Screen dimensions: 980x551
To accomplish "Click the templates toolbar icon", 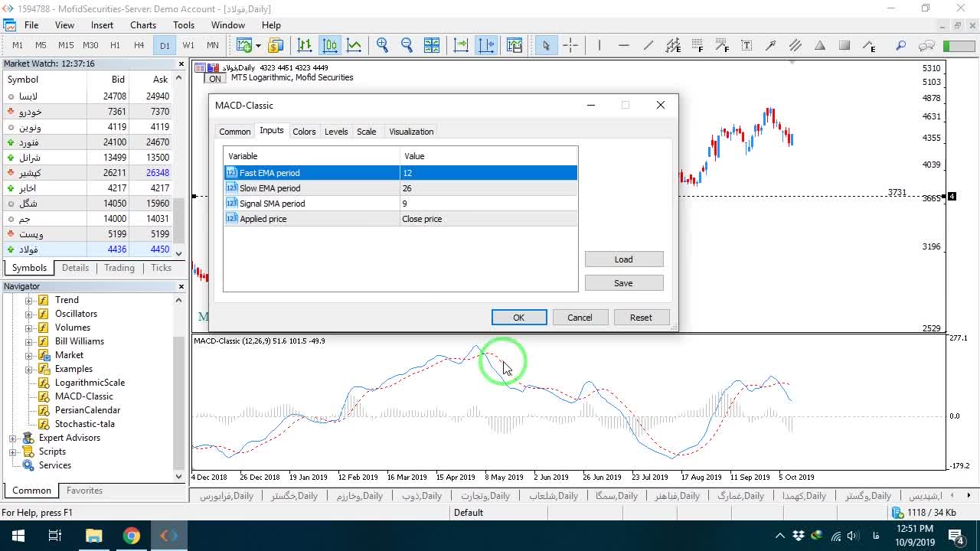I will (x=514, y=45).
